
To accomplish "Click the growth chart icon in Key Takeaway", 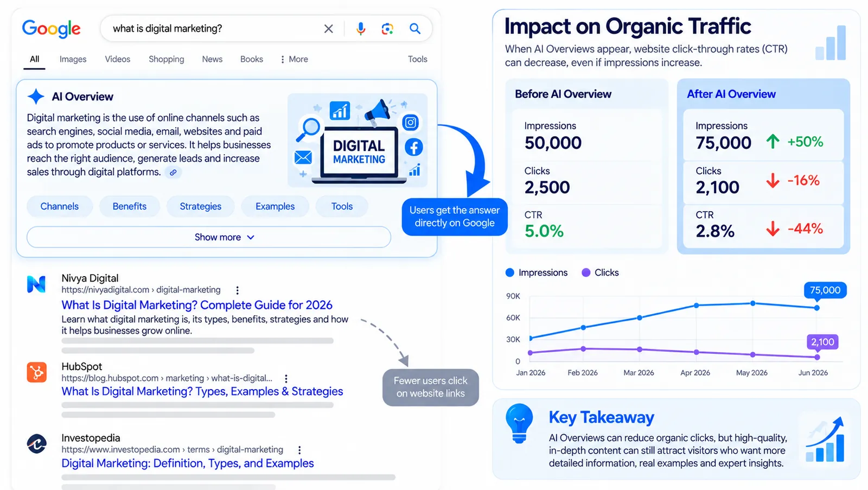I will [x=825, y=440].
